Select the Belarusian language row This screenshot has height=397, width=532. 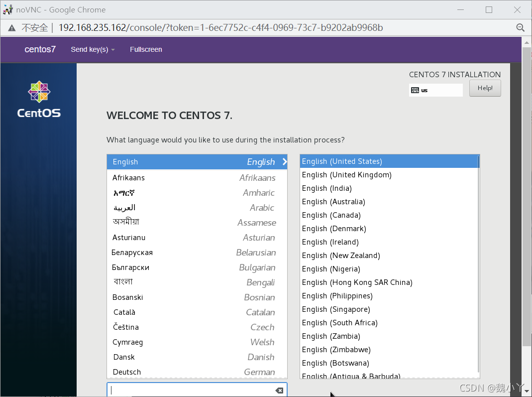coord(197,253)
